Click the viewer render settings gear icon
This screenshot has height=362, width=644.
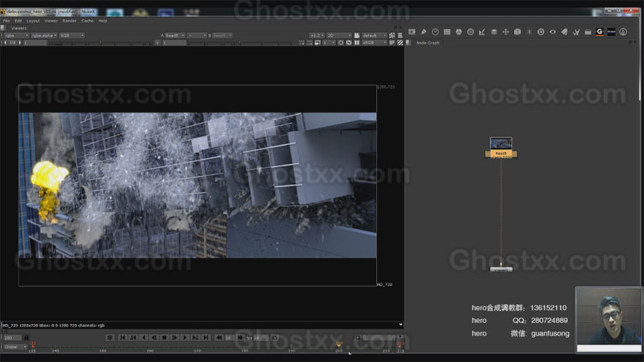pyautogui.click(x=110, y=337)
